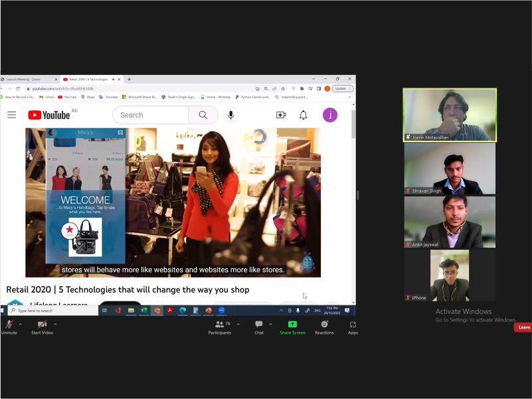Share this page from address bar

(274, 88)
